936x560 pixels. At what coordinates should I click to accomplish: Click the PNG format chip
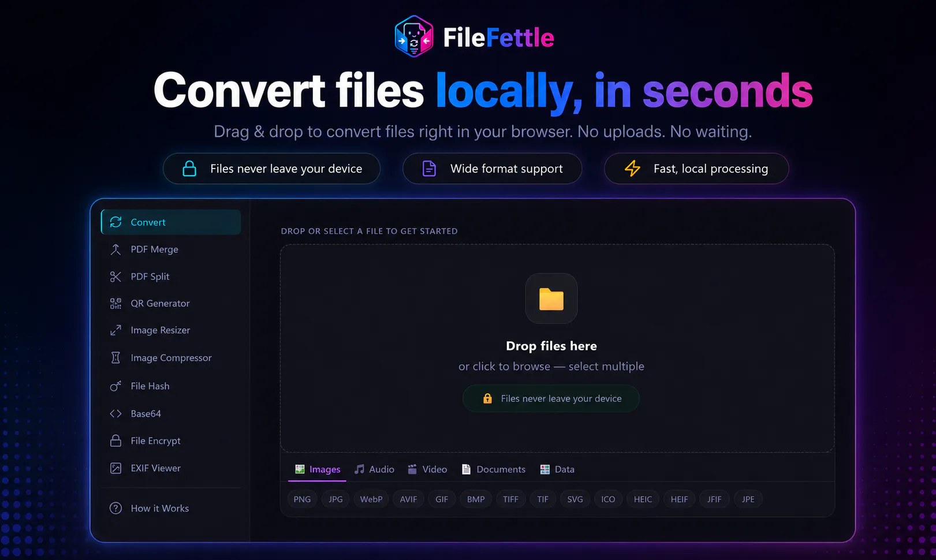point(302,499)
